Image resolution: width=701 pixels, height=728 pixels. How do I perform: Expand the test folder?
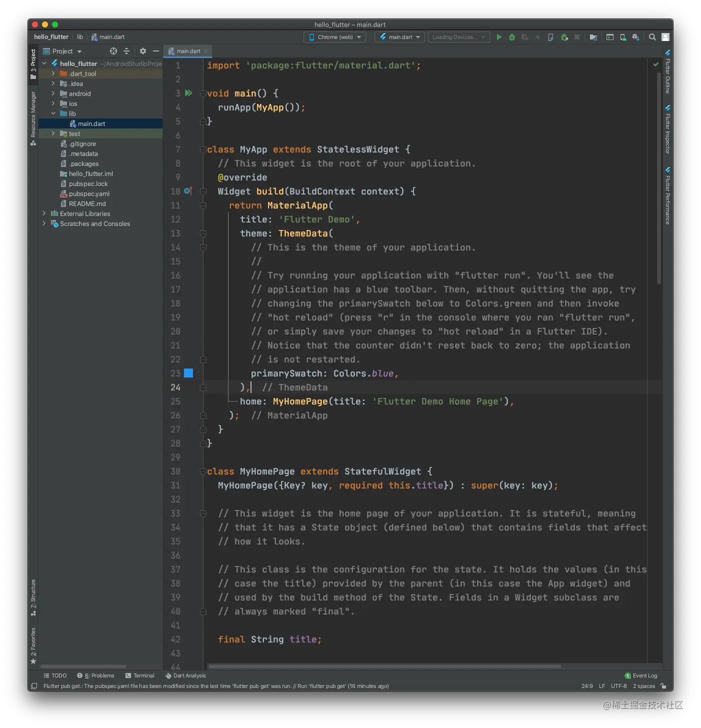coord(53,133)
